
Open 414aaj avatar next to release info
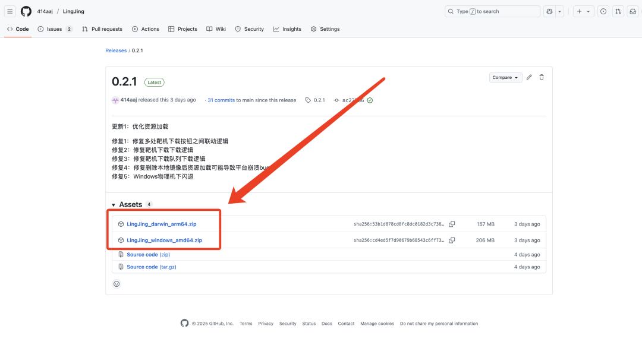point(115,100)
